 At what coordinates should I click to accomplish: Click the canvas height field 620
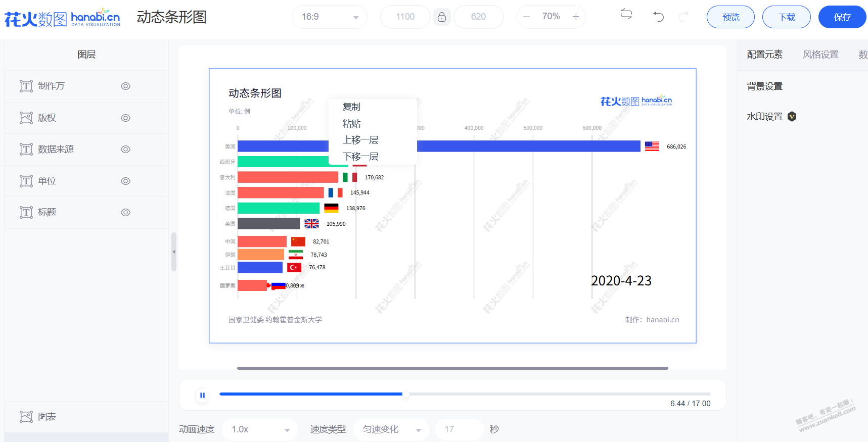point(479,17)
